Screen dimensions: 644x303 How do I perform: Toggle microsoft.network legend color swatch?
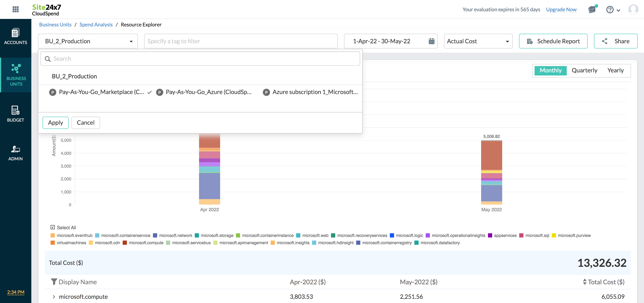coord(155,236)
